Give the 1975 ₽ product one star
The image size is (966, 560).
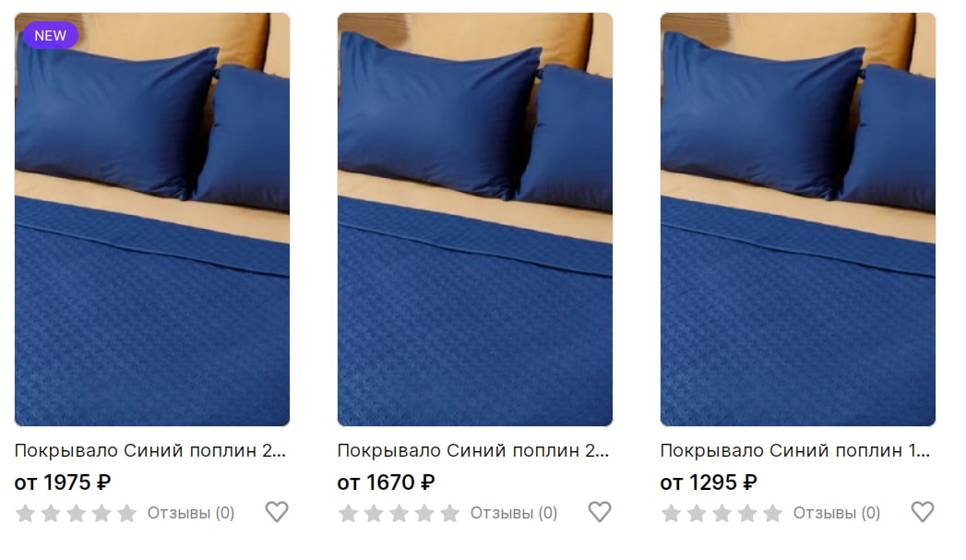(25, 513)
